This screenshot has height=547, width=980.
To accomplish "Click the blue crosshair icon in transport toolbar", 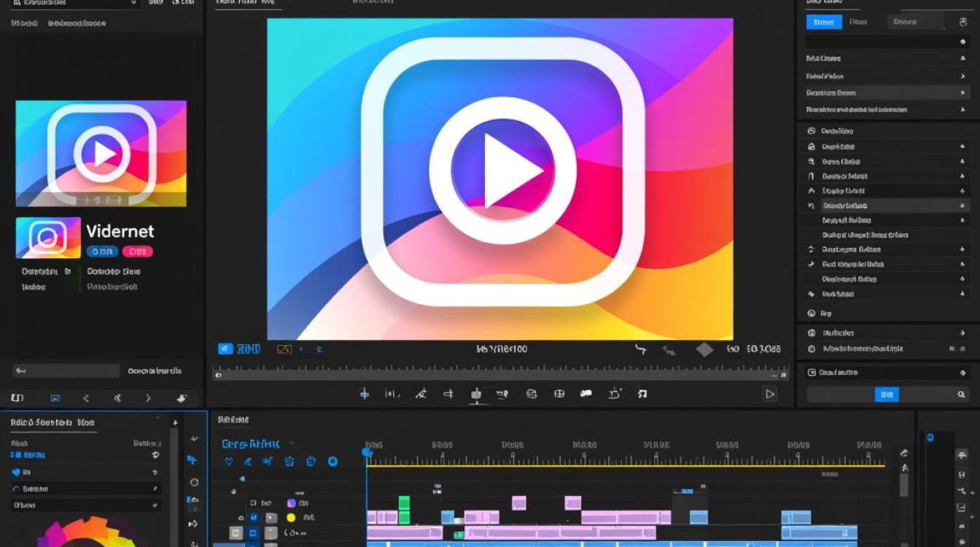I will point(365,394).
